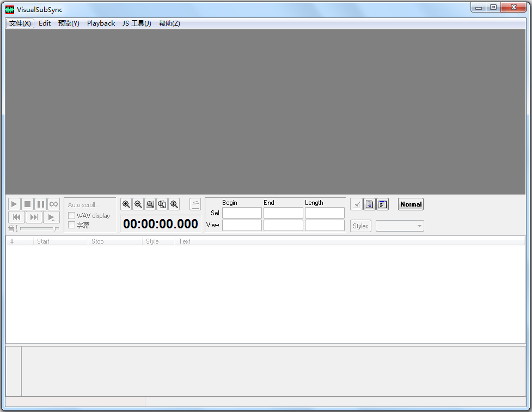532x412 pixels.
Task: Jump to the previous subtitle
Action: click(x=17, y=217)
